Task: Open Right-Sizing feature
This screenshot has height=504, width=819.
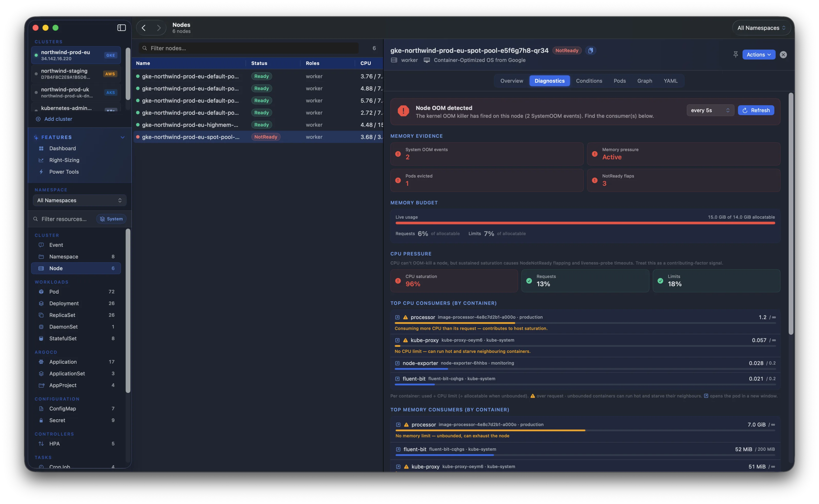Action: (x=76, y=160)
